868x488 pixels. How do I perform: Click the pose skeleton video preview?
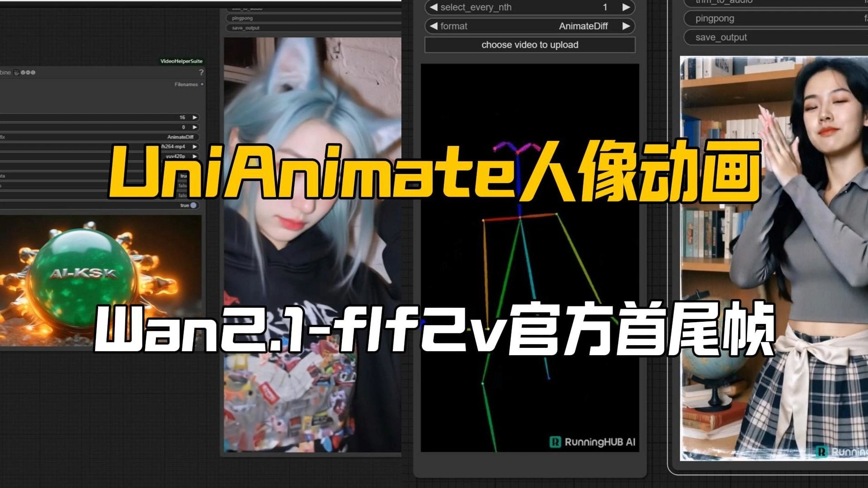(x=530, y=258)
